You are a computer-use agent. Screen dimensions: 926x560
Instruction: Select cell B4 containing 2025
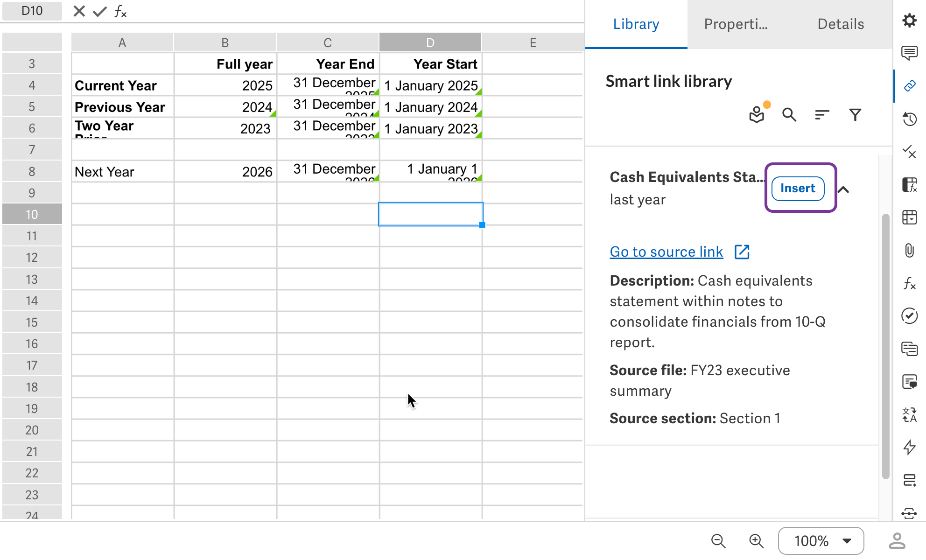tap(225, 85)
